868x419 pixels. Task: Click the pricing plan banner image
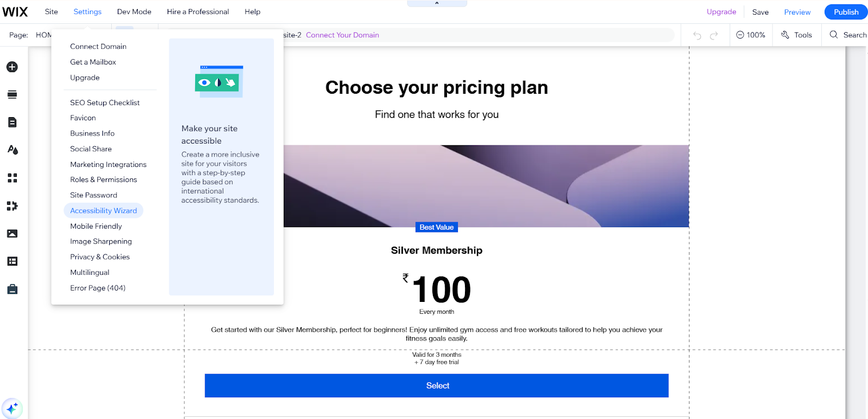(x=486, y=185)
